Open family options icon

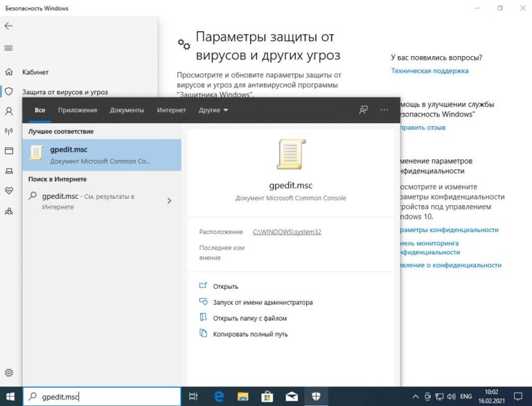click(x=9, y=211)
